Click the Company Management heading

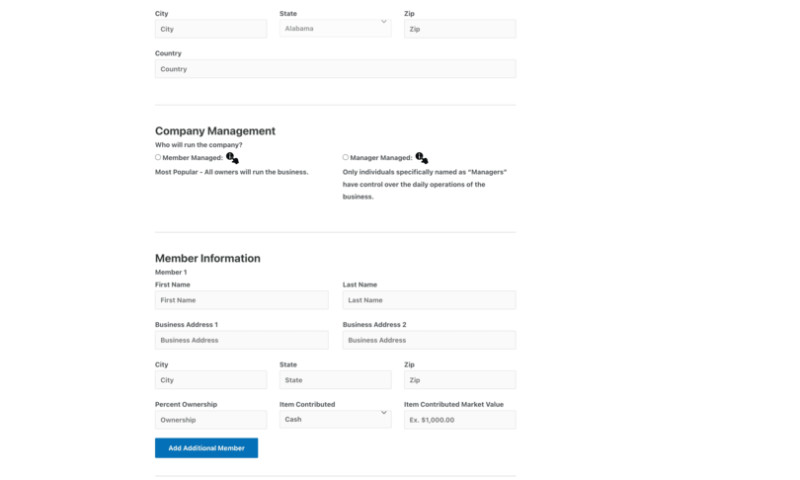click(x=215, y=131)
